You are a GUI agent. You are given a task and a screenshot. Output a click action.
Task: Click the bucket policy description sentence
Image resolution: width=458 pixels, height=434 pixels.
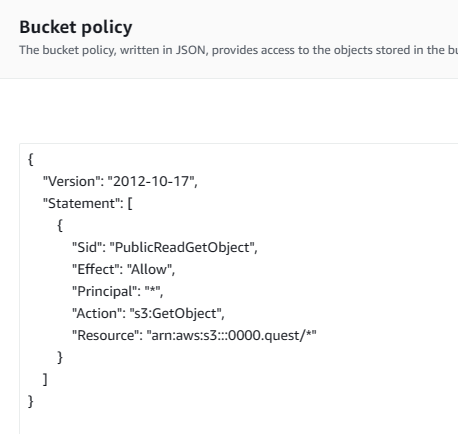click(238, 50)
